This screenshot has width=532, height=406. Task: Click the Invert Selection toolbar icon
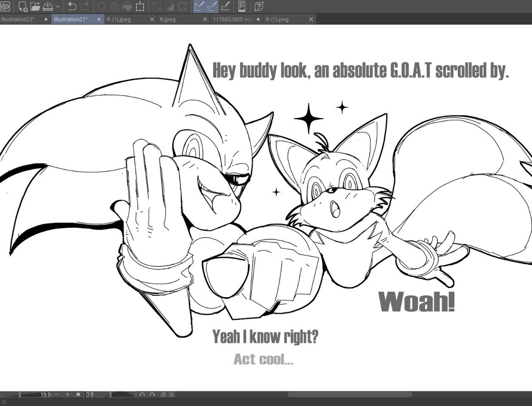click(x=169, y=7)
